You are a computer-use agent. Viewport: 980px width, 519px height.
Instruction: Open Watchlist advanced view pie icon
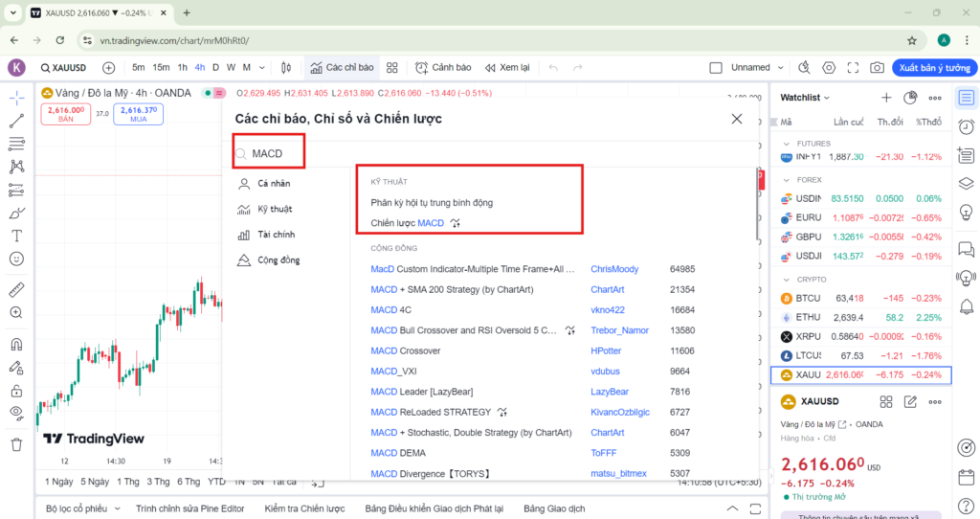pyautogui.click(x=910, y=98)
